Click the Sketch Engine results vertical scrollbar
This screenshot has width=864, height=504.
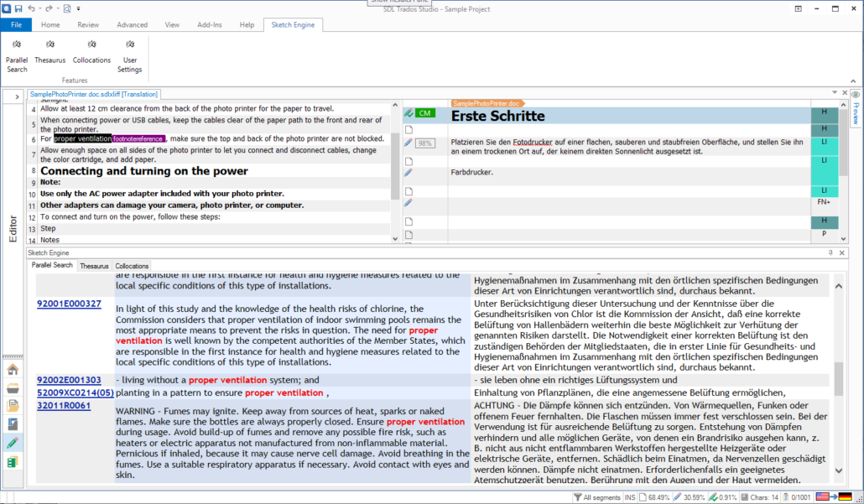(839, 377)
